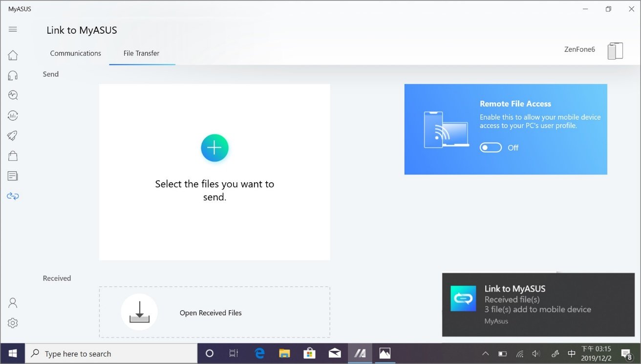
Task: Open the Mail app from taskbar
Action: (x=335, y=353)
